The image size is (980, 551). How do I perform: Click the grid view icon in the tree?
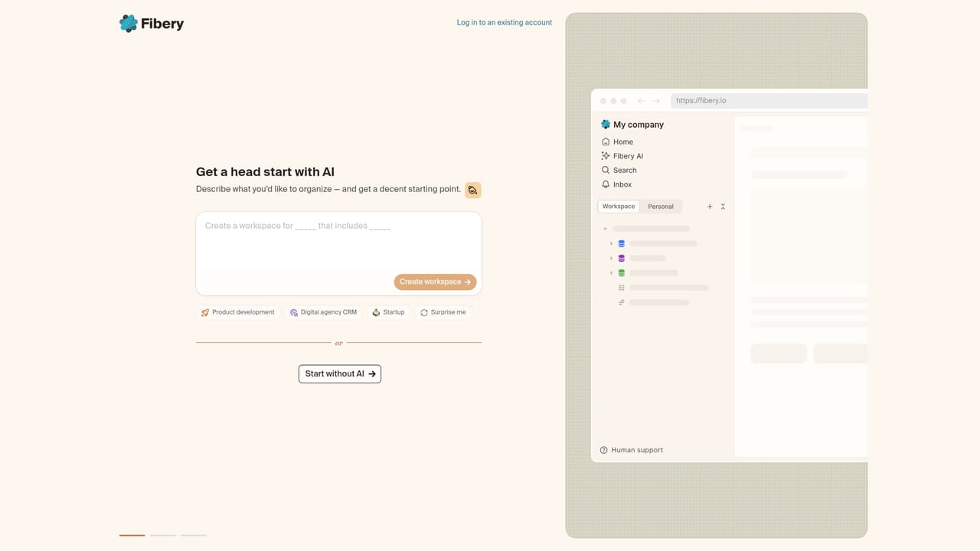(x=621, y=288)
